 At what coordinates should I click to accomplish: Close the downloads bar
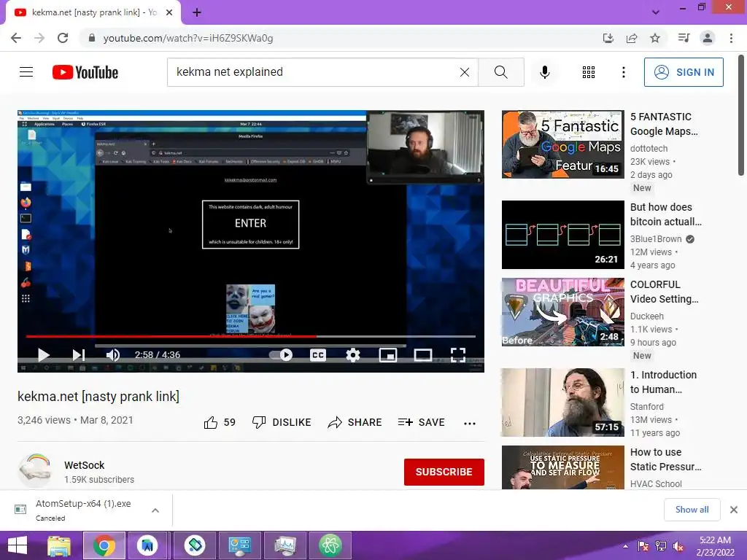pos(734,510)
